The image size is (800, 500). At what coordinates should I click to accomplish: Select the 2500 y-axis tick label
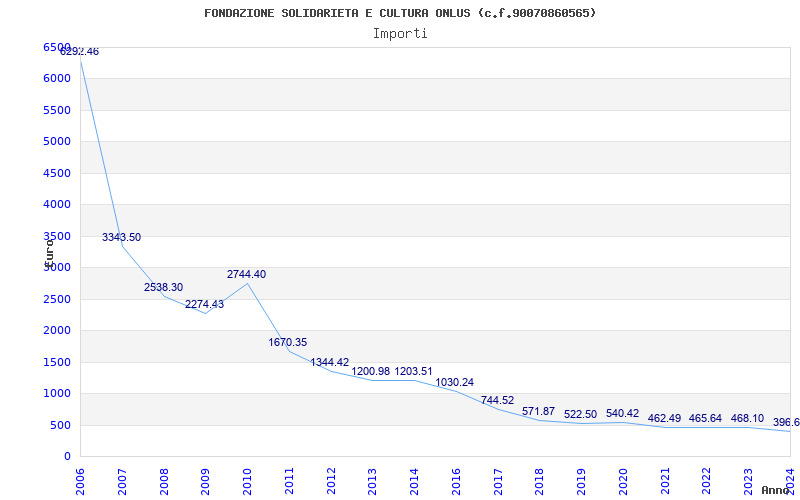pyautogui.click(x=57, y=299)
